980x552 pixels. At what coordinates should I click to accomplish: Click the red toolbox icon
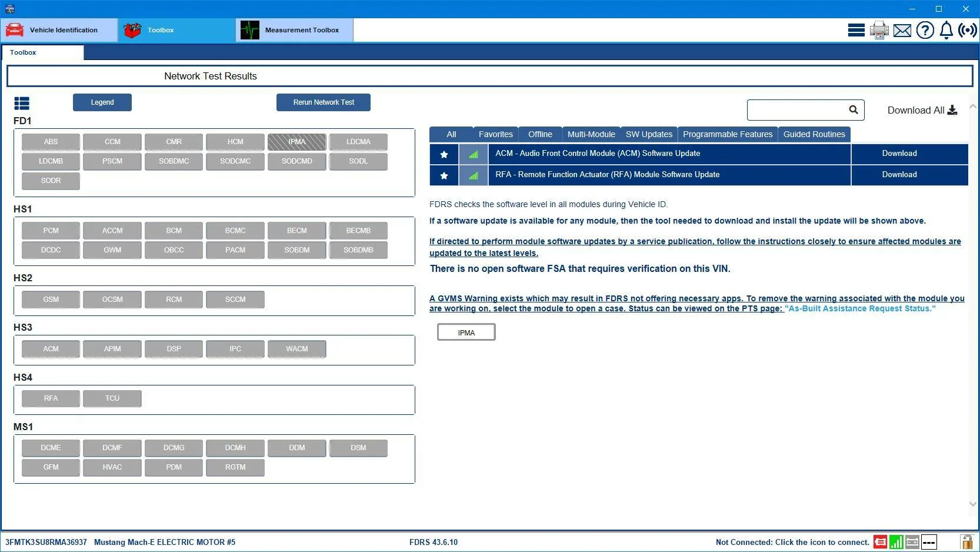(x=132, y=30)
